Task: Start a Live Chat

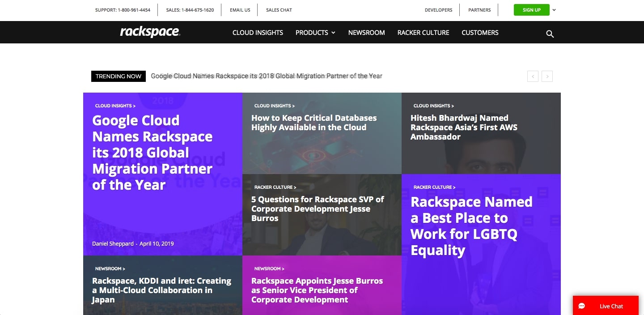Action: pos(606,306)
